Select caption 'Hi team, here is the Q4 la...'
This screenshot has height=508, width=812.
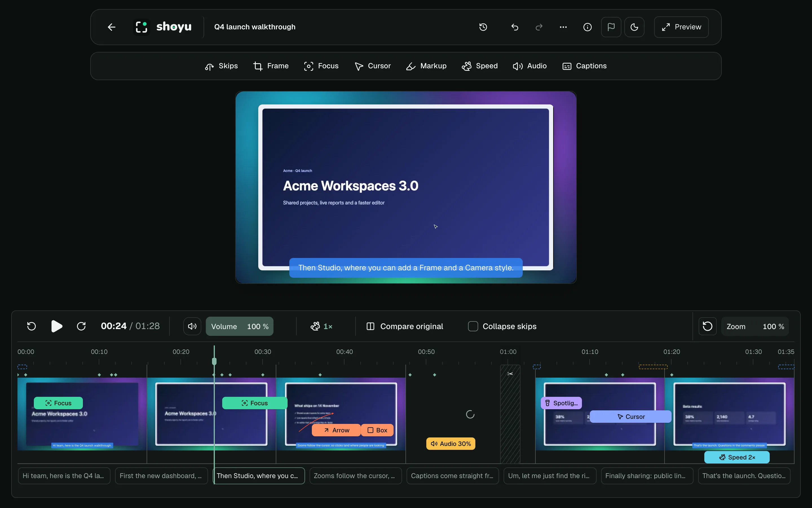(64, 476)
